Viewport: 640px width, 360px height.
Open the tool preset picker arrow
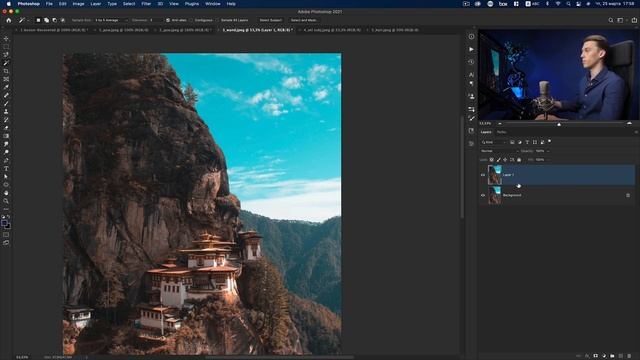(28, 20)
